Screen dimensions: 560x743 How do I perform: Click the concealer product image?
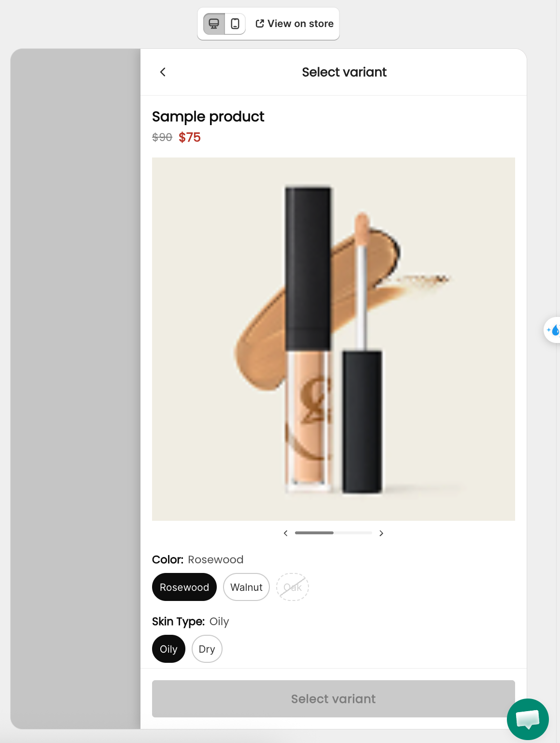334,339
